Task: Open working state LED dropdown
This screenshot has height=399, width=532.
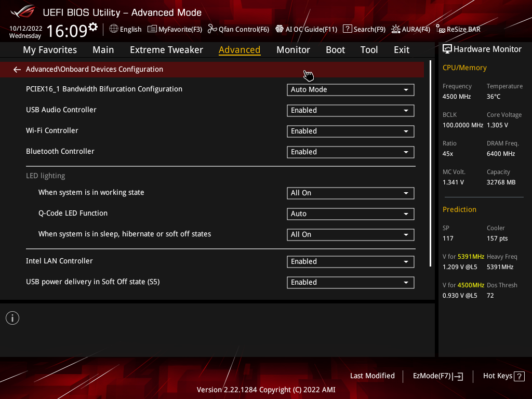Action: pos(351,193)
